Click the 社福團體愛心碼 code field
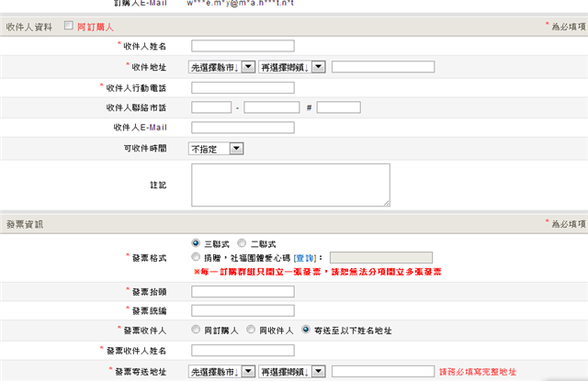 [381, 257]
